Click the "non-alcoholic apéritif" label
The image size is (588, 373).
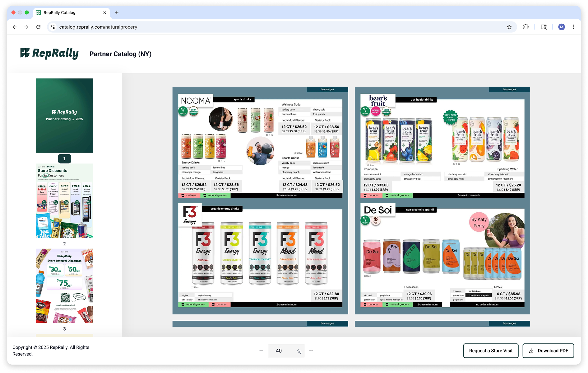click(420, 210)
